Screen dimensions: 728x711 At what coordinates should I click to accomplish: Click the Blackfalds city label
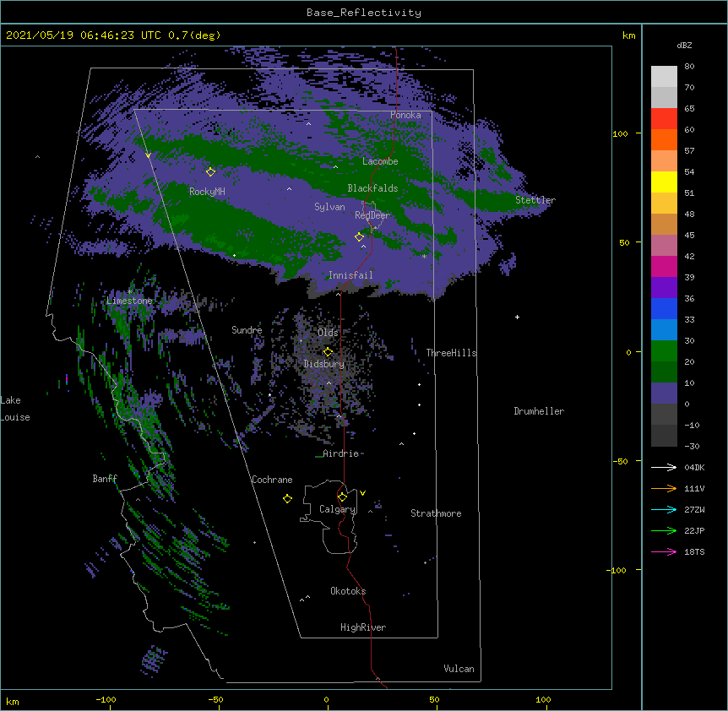pyautogui.click(x=372, y=188)
